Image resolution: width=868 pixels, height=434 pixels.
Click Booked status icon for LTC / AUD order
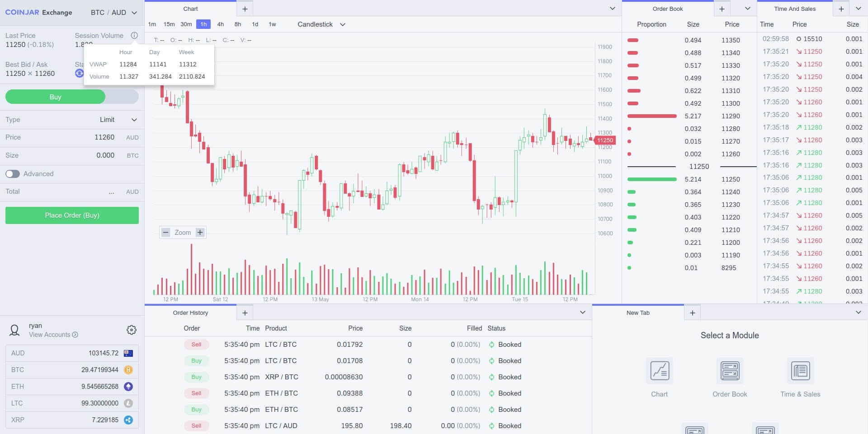[x=492, y=426]
